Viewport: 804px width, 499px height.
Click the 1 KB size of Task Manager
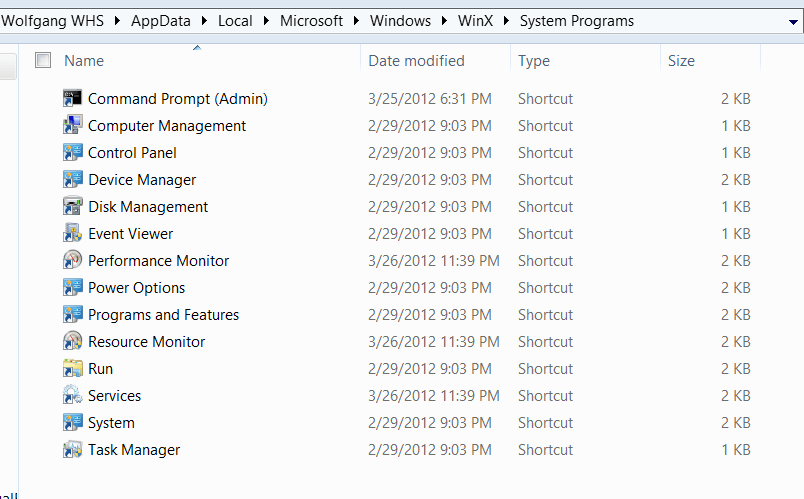pos(736,450)
